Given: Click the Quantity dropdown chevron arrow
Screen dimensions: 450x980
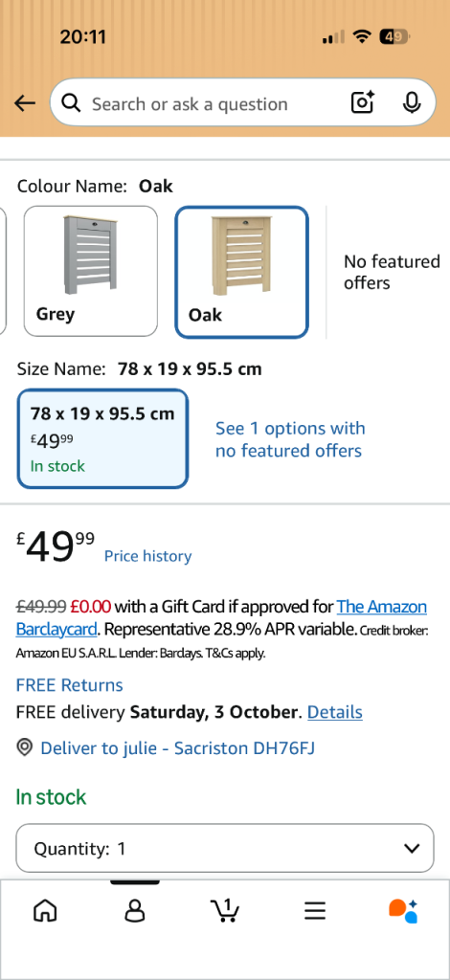Looking at the screenshot, I should [x=412, y=848].
